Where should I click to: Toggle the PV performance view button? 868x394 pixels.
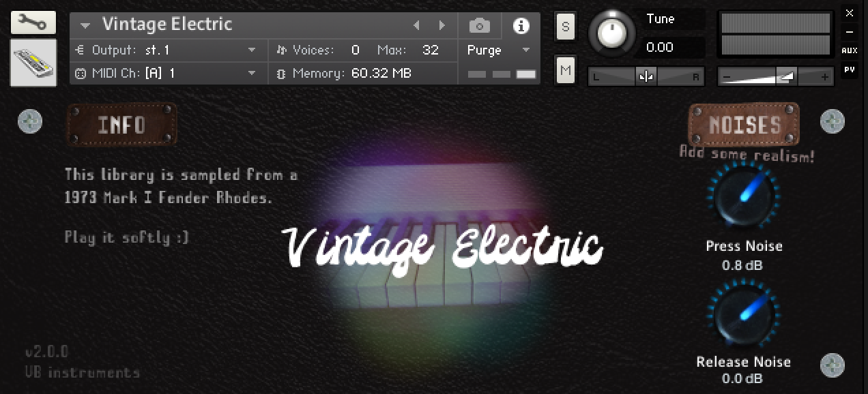(849, 70)
